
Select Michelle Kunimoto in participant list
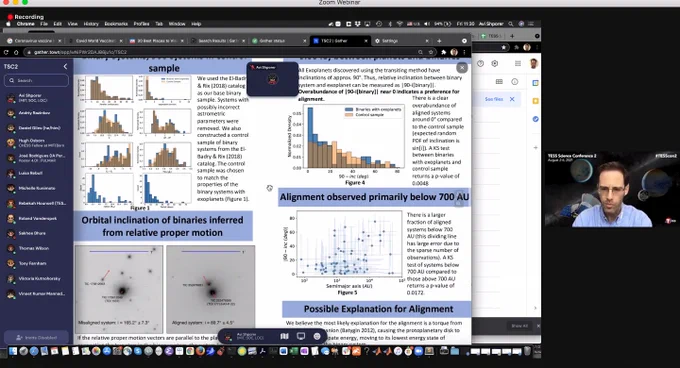36,188
